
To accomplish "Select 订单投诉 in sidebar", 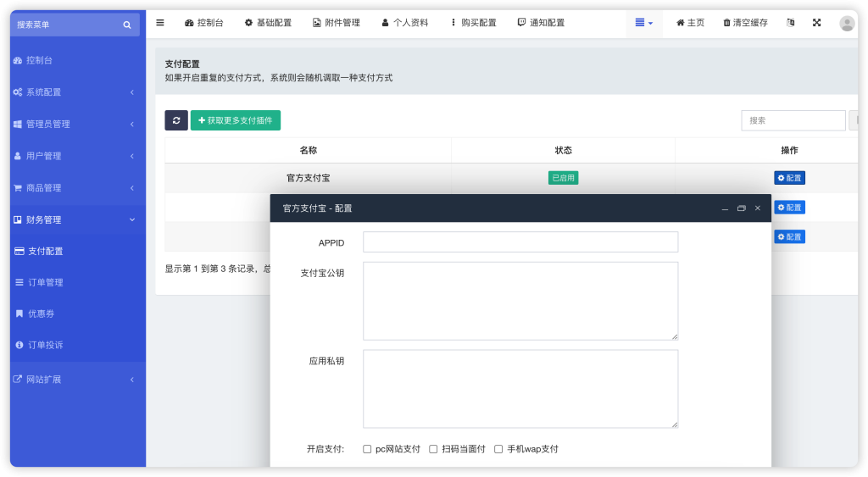I will [77, 345].
